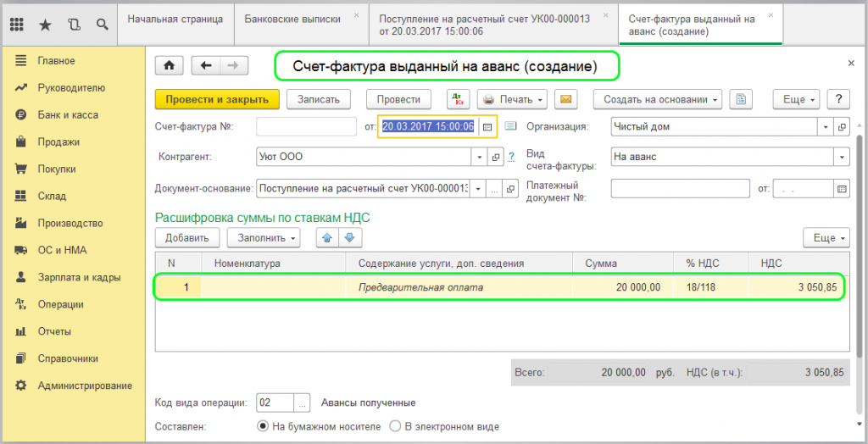Move table row up with arrow icon

pyautogui.click(x=325, y=238)
